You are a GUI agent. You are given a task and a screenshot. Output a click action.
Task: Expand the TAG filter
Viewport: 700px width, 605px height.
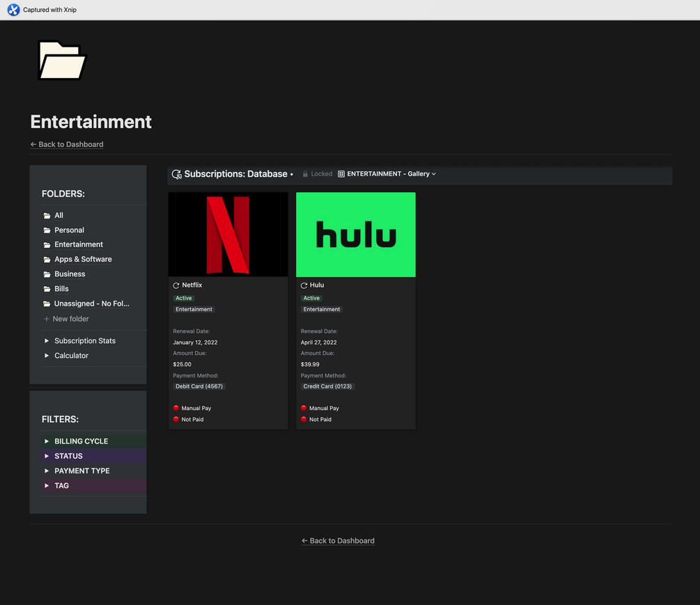tap(47, 485)
